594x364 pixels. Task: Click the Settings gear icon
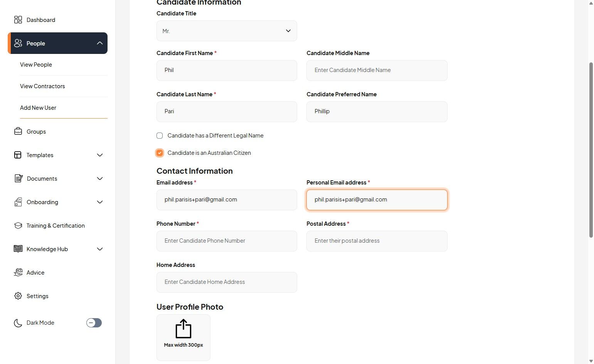18,296
